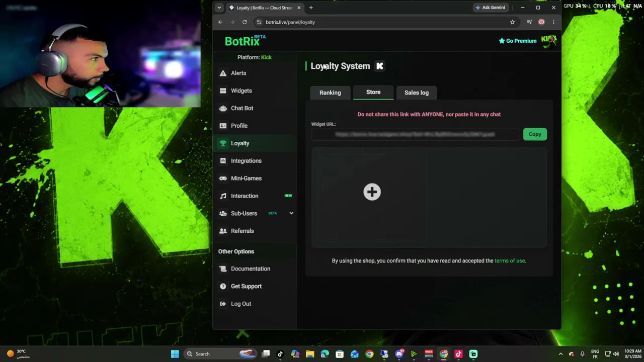
Task: Open Chrome media controls icon
Action: [529, 22]
